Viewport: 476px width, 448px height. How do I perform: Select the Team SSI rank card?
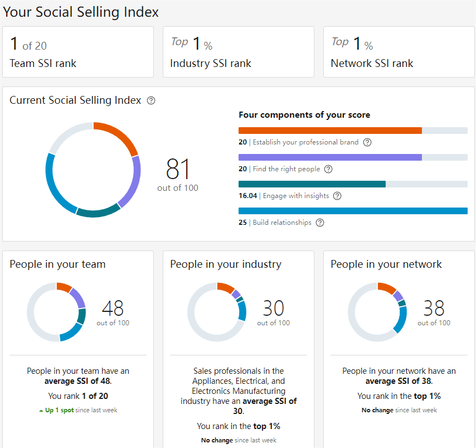tap(78, 52)
